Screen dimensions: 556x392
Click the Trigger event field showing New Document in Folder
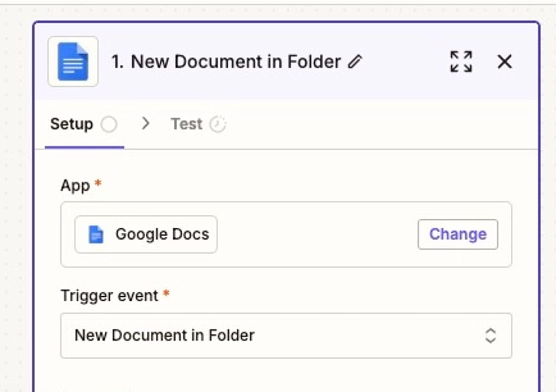[199, 335]
